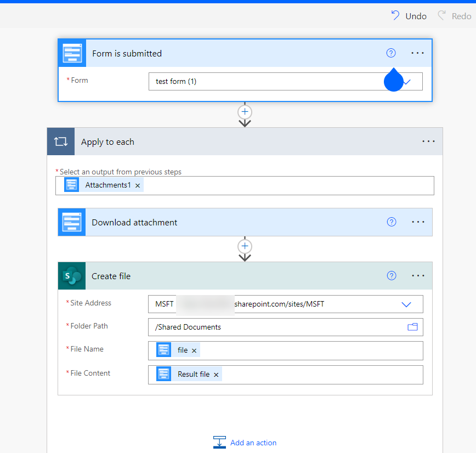476x453 pixels.
Task: Expand the Site Address dropdown
Action: 406,304
